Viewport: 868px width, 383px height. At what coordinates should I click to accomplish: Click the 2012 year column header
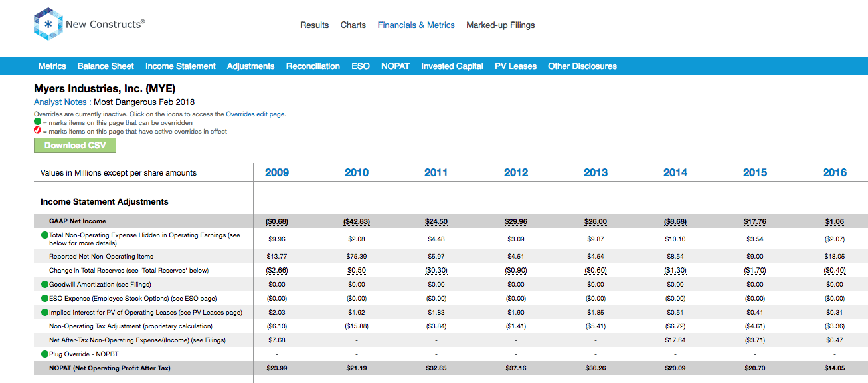tap(516, 172)
